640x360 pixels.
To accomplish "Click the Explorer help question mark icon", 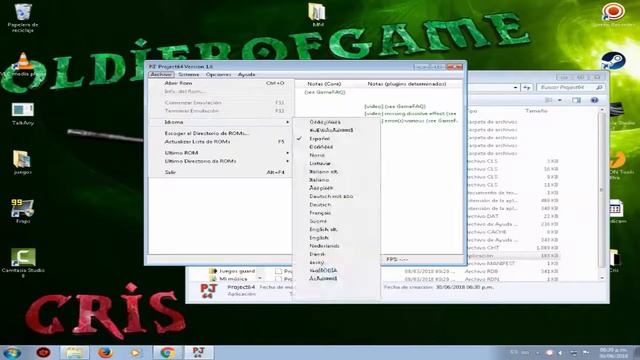I will [x=594, y=100].
